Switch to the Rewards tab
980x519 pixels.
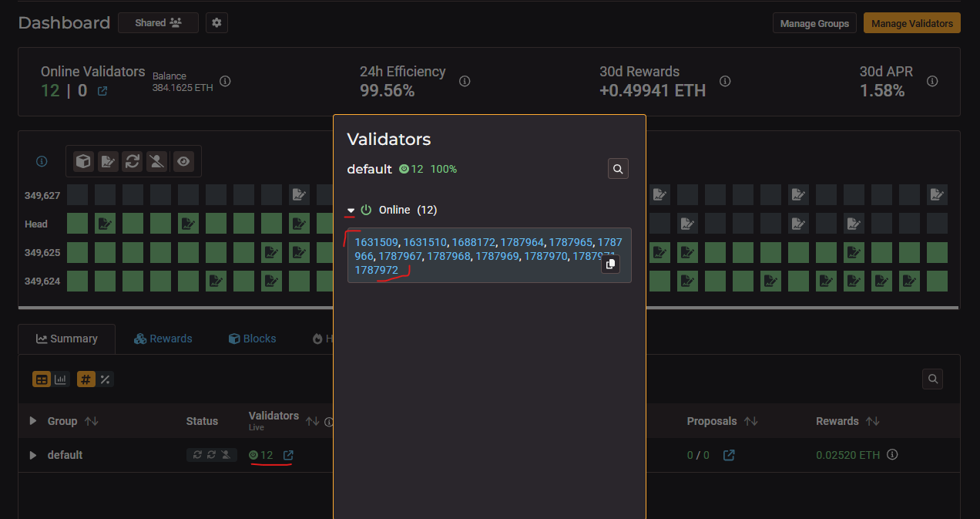coord(163,339)
